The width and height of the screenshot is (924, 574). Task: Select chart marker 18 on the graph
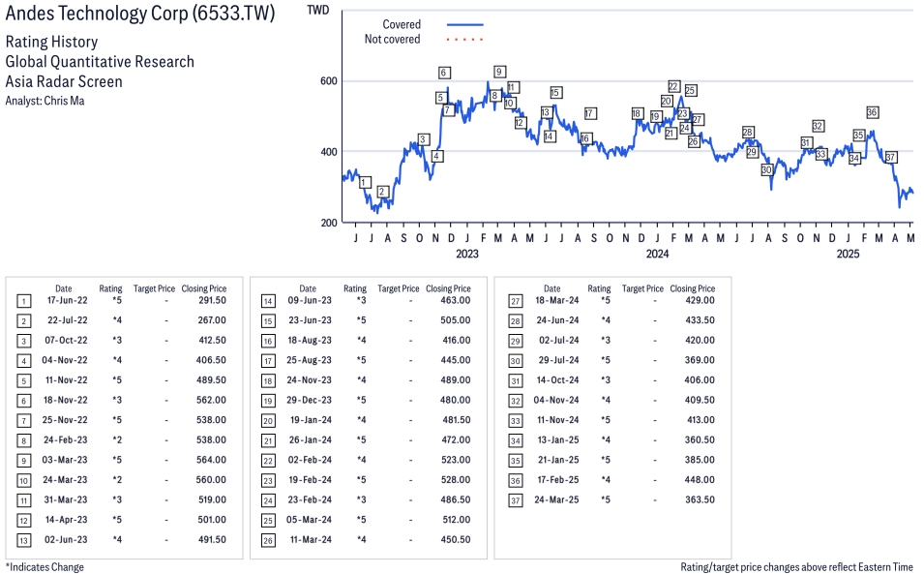[637, 114]
